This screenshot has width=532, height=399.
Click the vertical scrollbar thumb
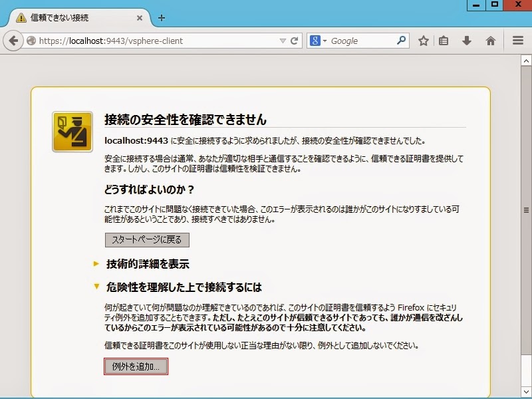coord(526,210)
